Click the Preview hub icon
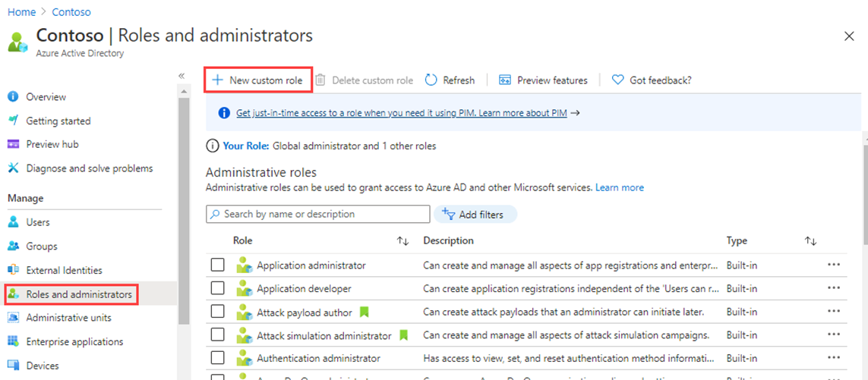 (13, 144)
